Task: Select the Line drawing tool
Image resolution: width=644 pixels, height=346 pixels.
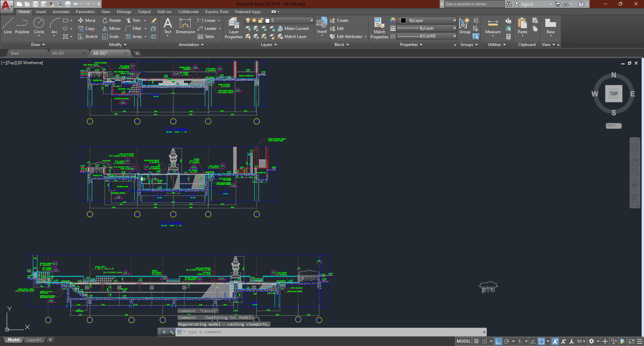Action: (8, 26)
